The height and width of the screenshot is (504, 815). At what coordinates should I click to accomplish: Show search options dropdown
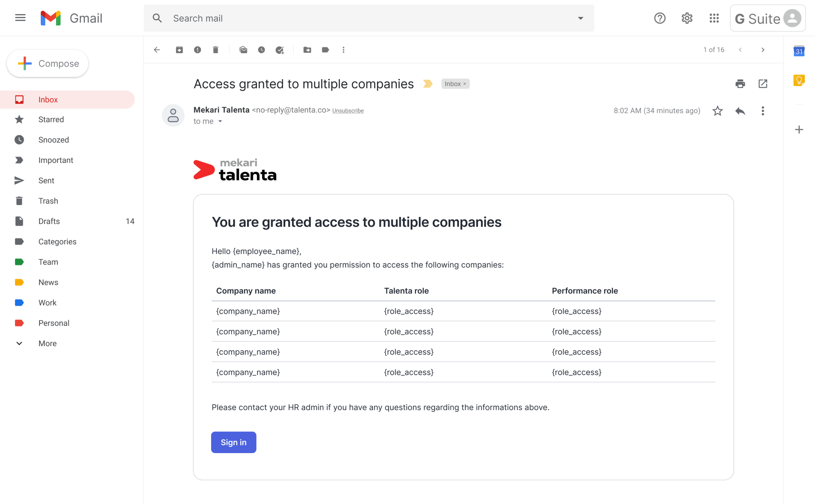(580, 18)
